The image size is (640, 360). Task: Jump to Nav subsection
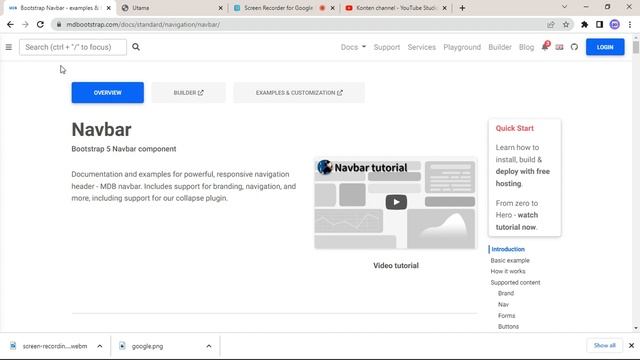coord(503,304)
